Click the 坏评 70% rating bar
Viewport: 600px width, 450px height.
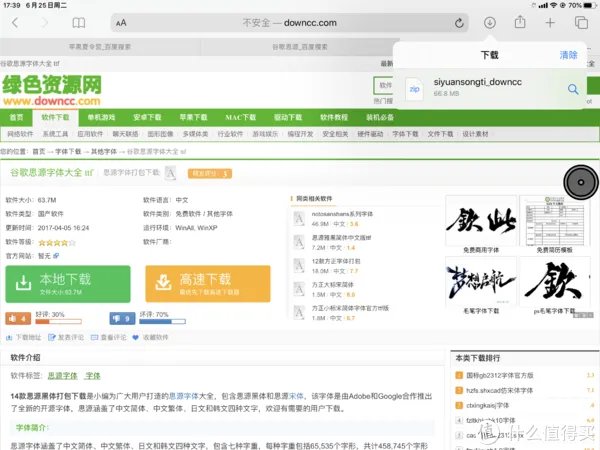(x=163, y=321)
